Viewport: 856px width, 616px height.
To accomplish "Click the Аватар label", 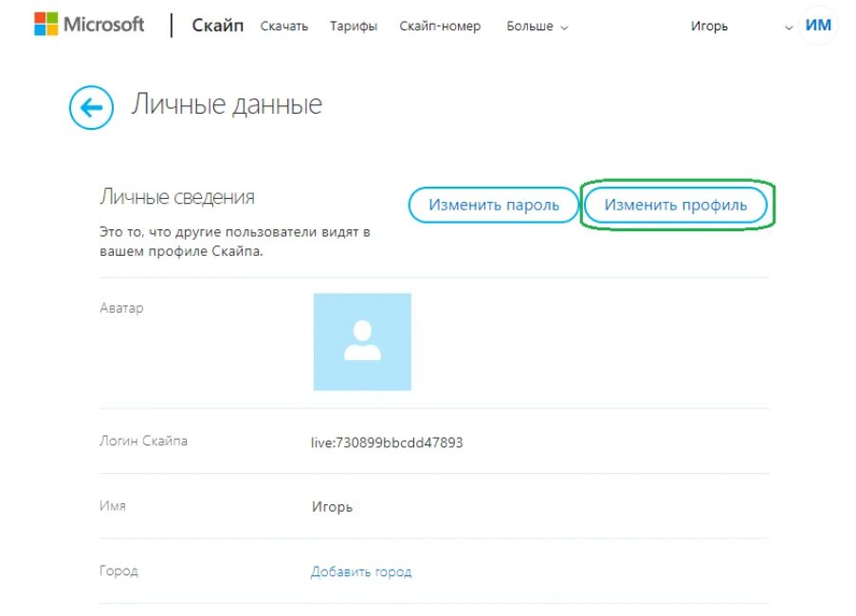I will click(x=121, y=308).
